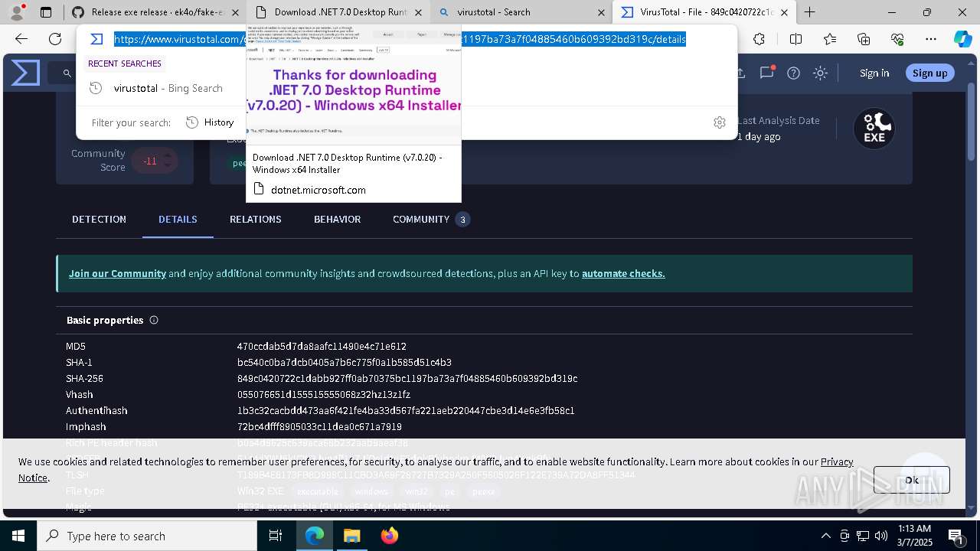Select the DETAILS tab

click(x=178, y=219)
